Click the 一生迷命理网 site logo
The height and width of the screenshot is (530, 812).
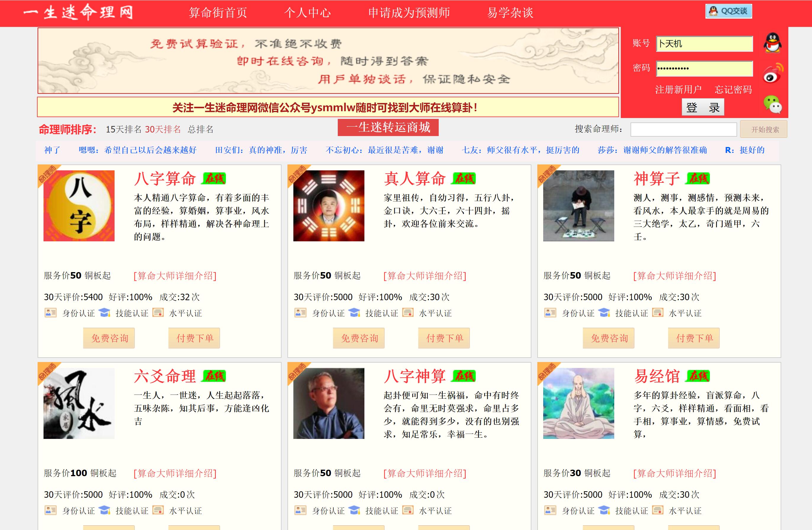pyautogui.click(x=78, y=13)
